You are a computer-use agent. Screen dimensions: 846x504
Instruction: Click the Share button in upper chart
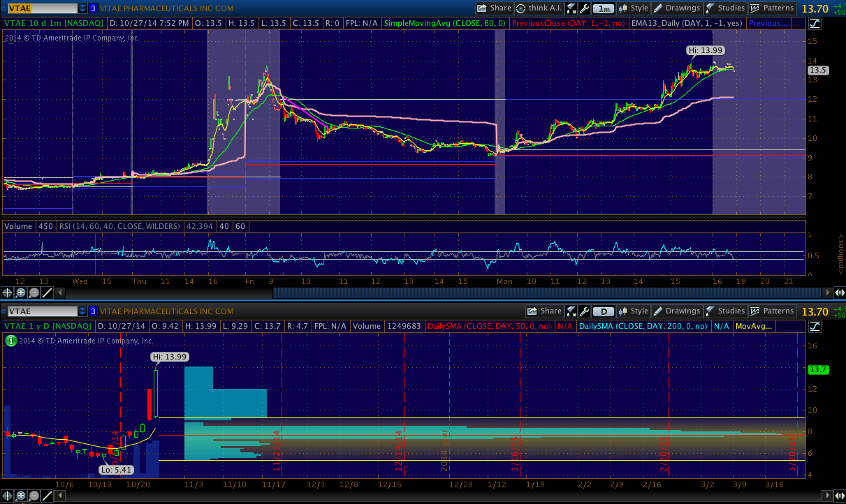[x=494, y=8]
